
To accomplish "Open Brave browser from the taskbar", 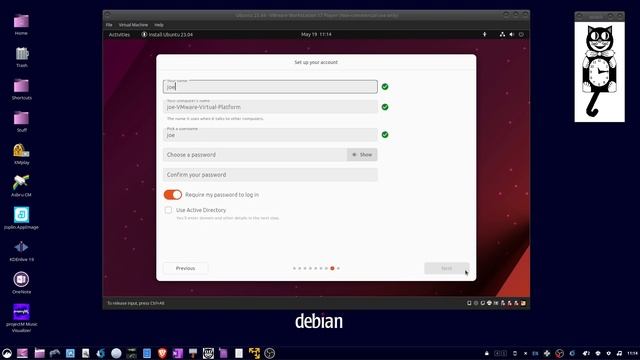I will [x=162, y=353].
